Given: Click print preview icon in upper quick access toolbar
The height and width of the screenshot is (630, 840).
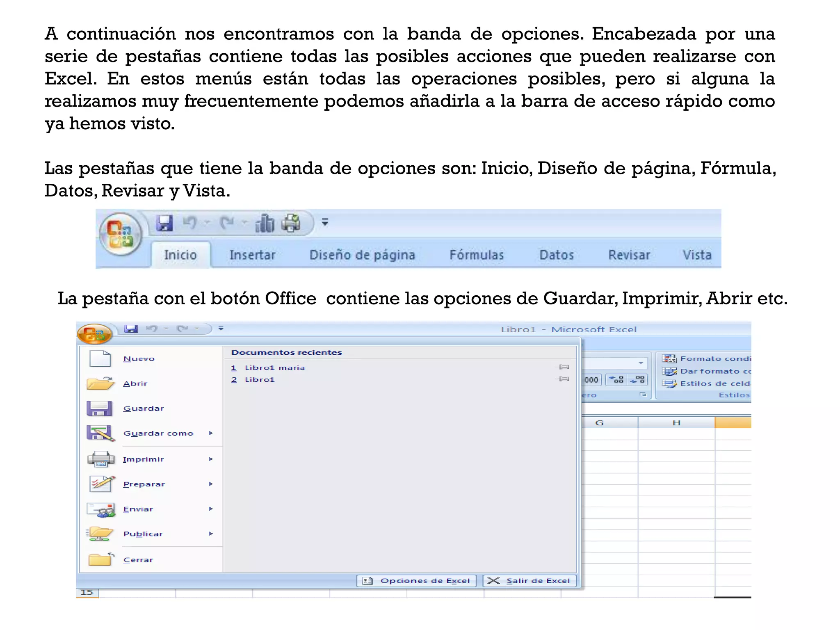Looking at the screenshot, I should pos(291,223).
